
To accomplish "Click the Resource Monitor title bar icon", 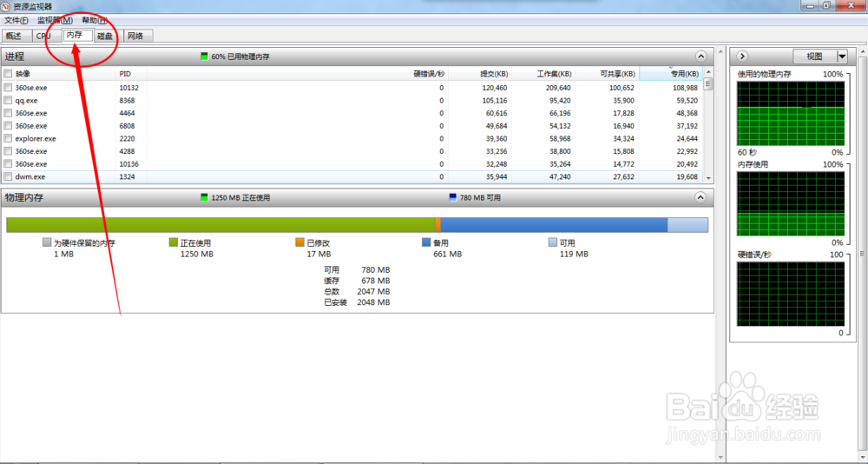I will [6, 7].
